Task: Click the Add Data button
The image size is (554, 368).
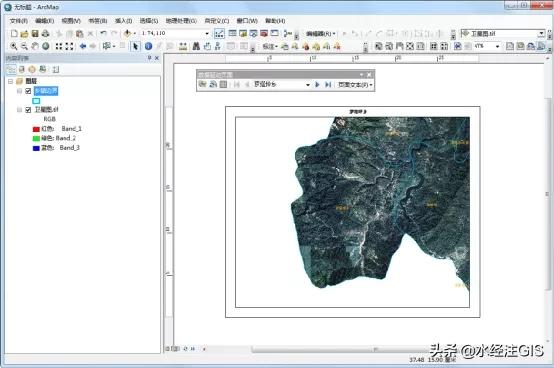Action: 127,34
